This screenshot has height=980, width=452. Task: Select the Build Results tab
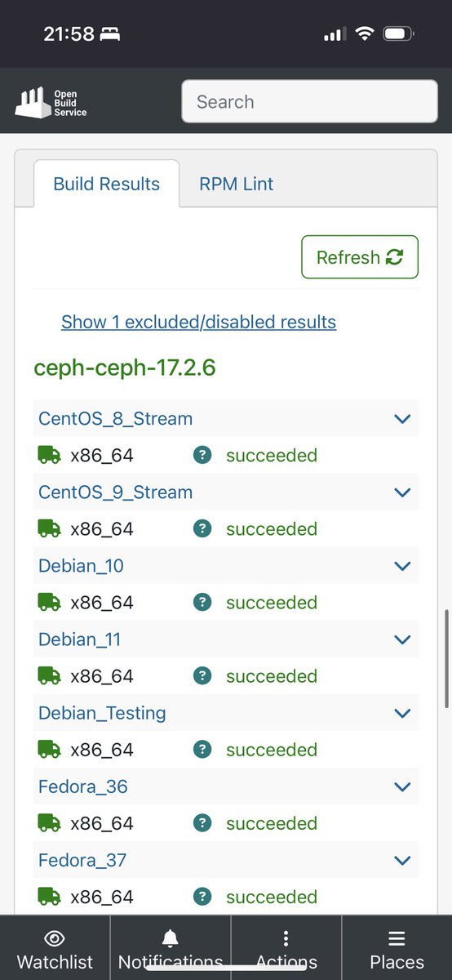coord(106,184)
